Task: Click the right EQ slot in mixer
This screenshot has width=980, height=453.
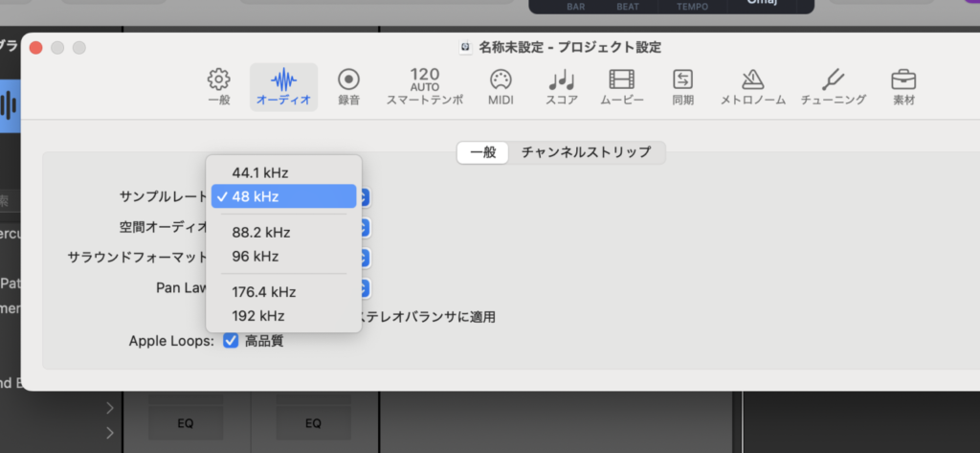Action: 313,423
